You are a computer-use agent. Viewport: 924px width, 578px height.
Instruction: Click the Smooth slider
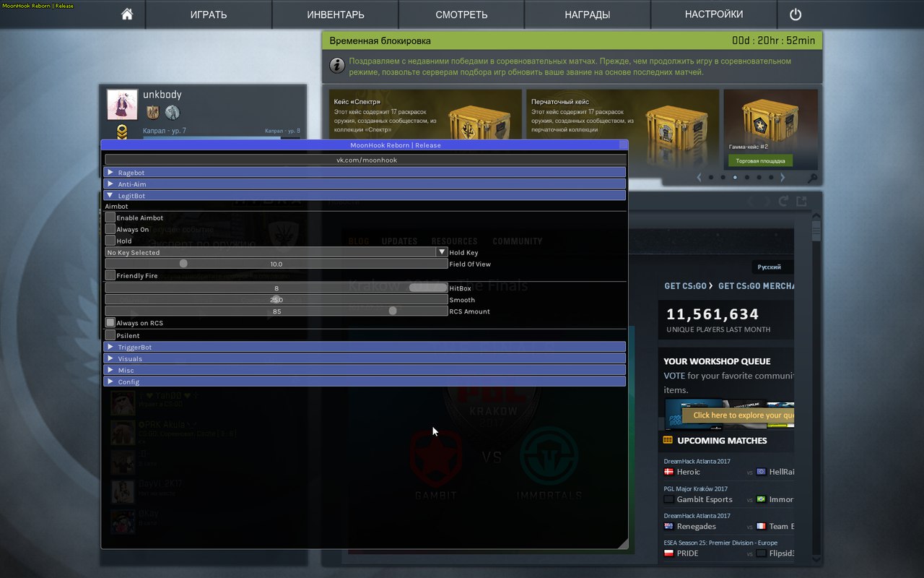276,299
